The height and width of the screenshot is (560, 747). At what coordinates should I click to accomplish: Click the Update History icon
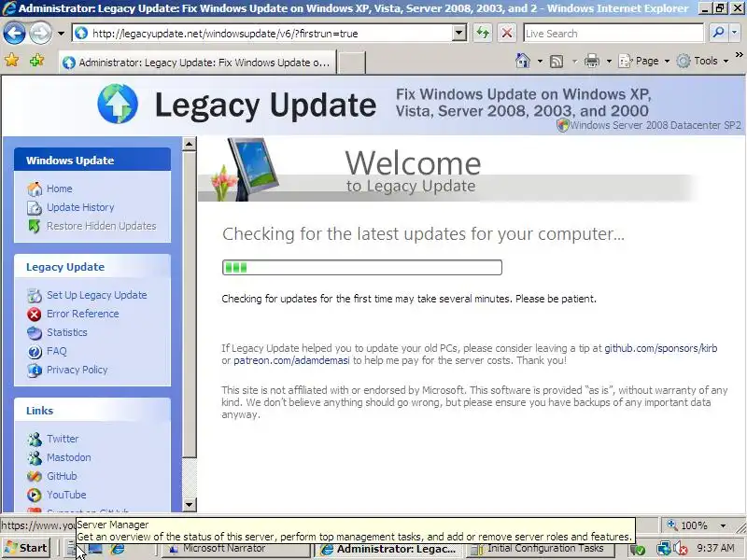pyautogui.click(x=35, y=207)
